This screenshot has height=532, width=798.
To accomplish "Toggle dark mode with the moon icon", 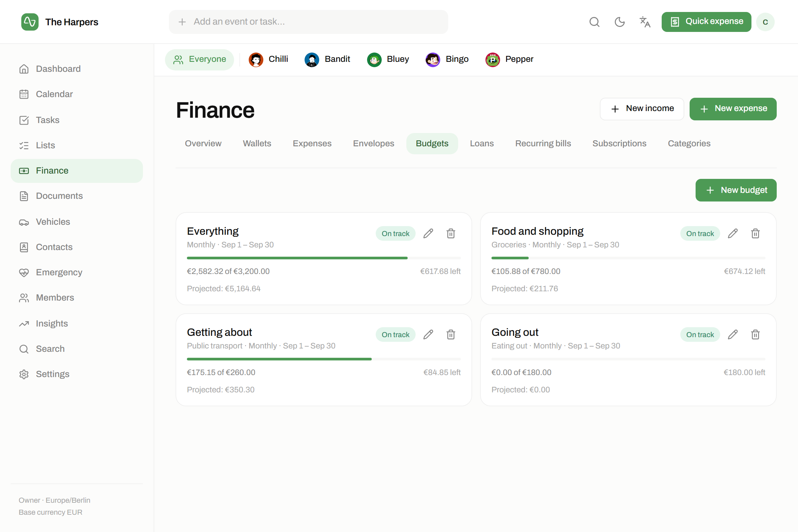I will [619, 22].
